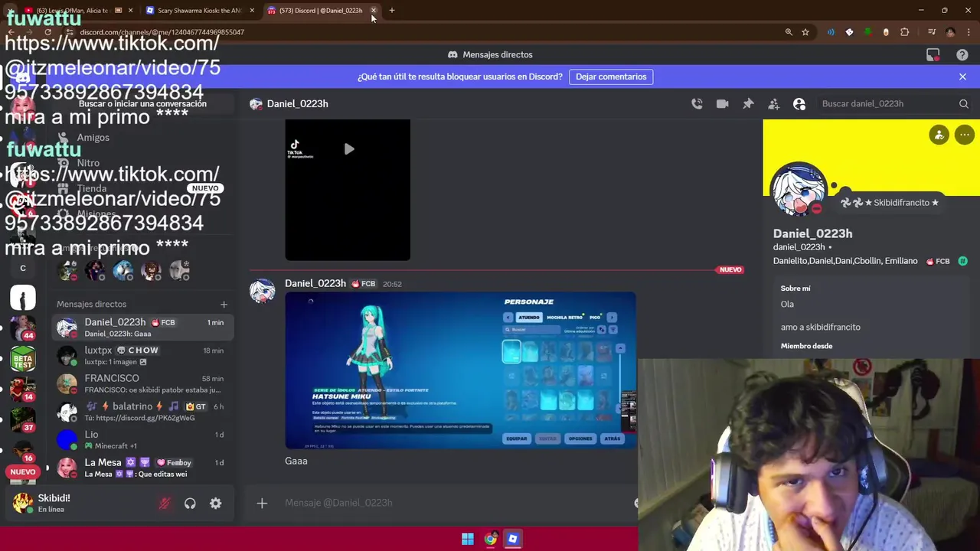
Task: Open the Hatsune Miku Fortnite image
Action: 460,370
